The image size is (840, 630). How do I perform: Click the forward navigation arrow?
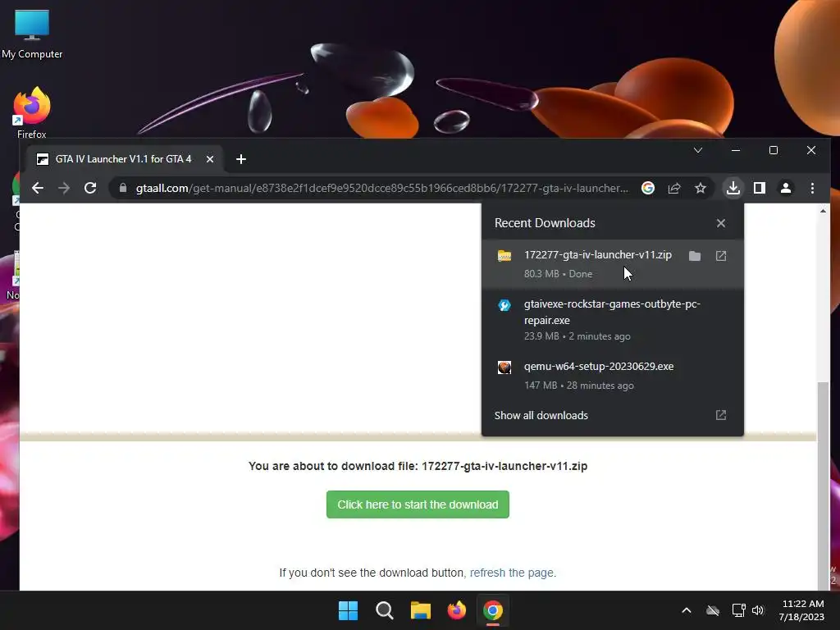(x=64, y=188)
